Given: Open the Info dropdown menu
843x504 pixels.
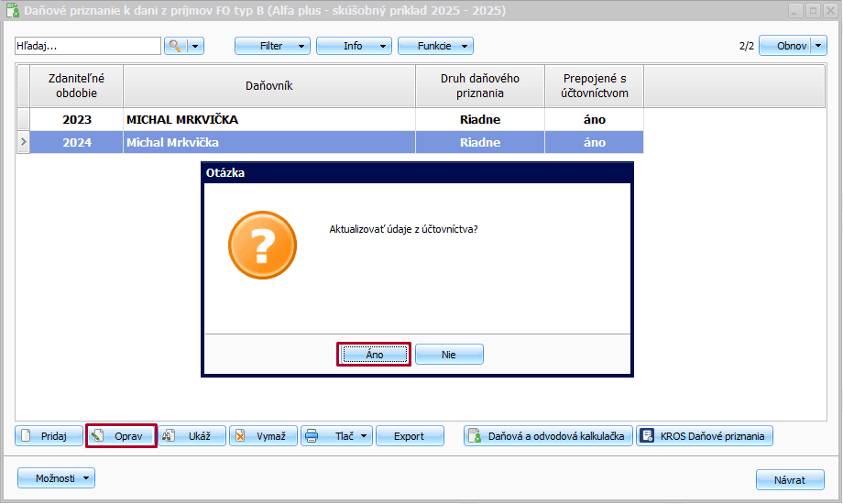Looking at the screenshot, I should [354, 46].
